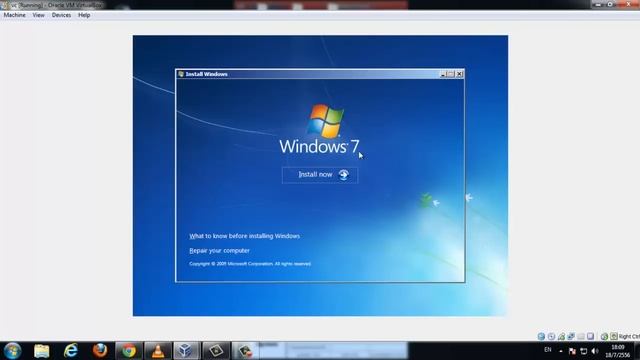
Task: Close the Install Windows dialog
Action: [460, 74]
